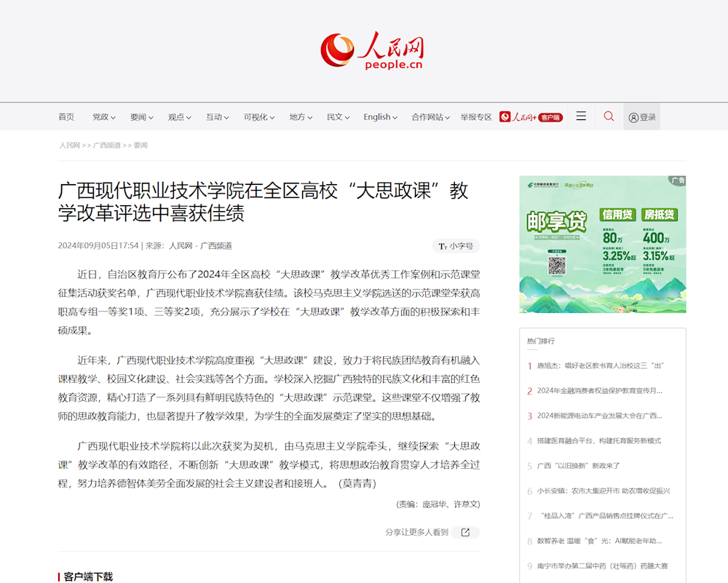Open the English language dropdown
728x583 pixels.
pyautogui.click(x=381, y=117)
